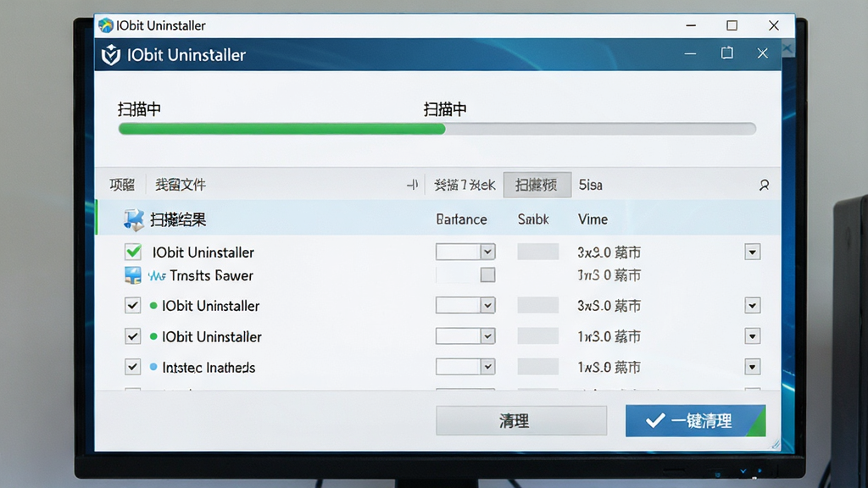
Task: Click the search magnifier icon in toolbar
Action: coord(764,185)
